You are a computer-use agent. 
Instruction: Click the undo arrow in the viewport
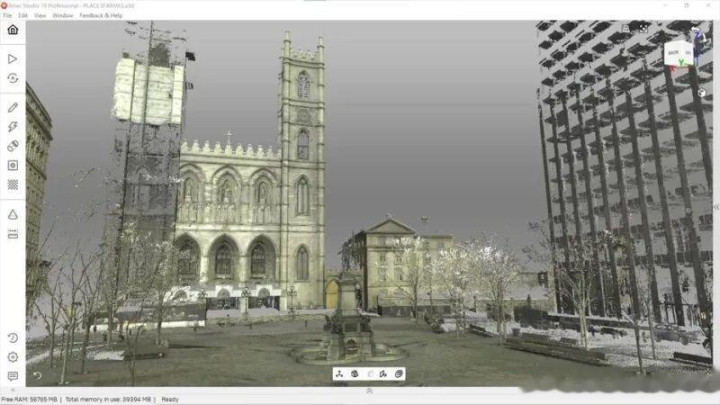pyautogui.click(x=37, y=376)
